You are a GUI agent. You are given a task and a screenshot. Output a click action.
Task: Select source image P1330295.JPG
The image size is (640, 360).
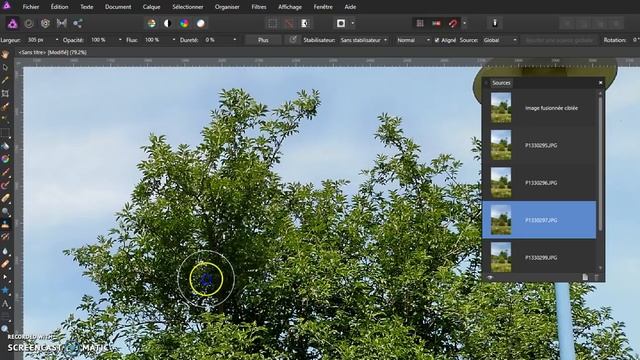coord(539,145)
